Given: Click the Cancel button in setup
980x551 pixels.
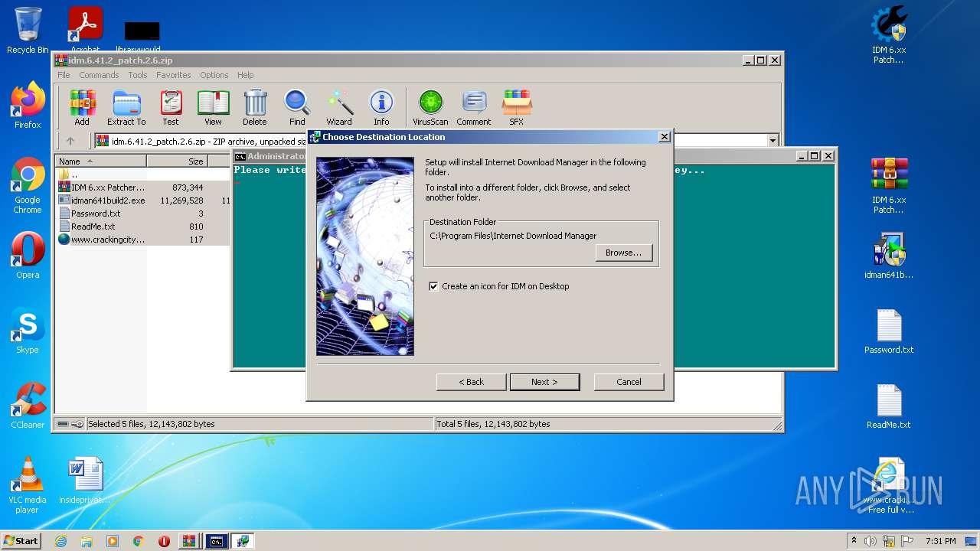Looking at the screenshot, I should point(629,382).
